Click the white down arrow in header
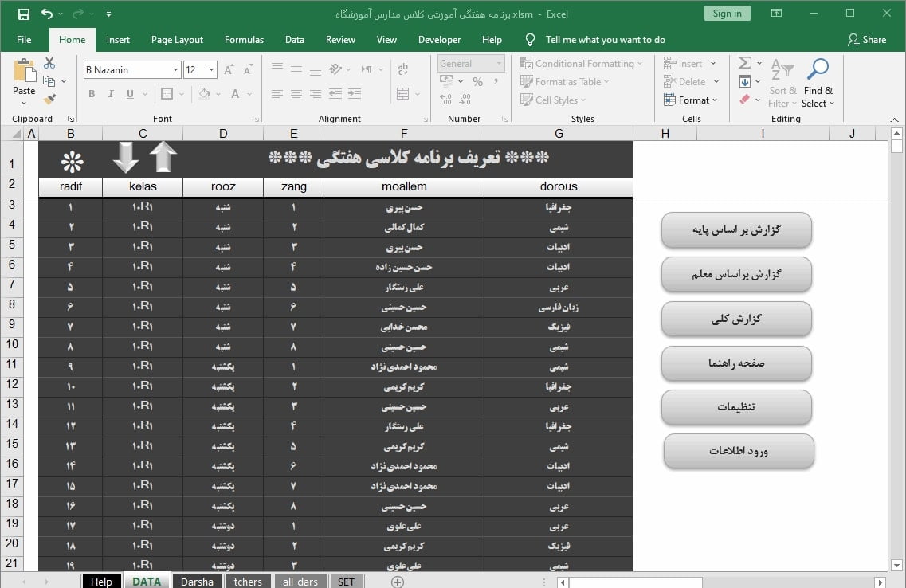 [x=125, y=157]
